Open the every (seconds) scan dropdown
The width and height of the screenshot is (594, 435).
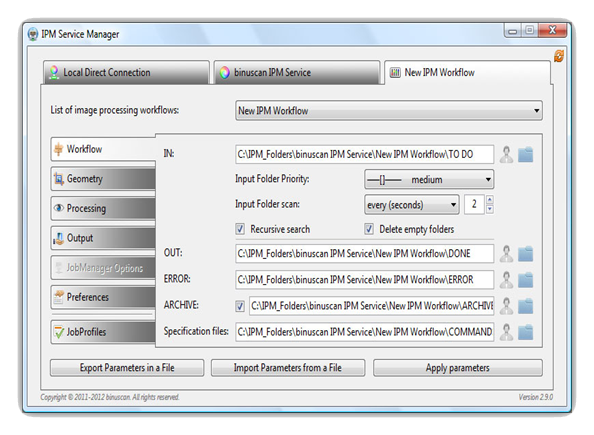point(412,205)
